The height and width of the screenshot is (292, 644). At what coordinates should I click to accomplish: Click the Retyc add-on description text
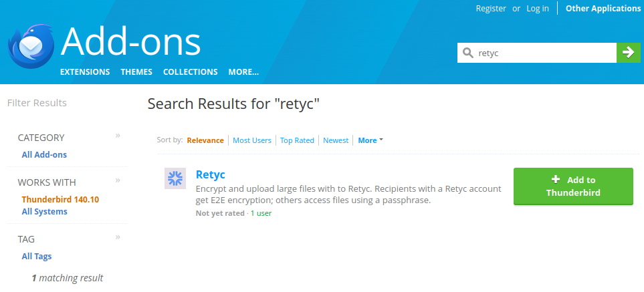(x=348, y=195)
